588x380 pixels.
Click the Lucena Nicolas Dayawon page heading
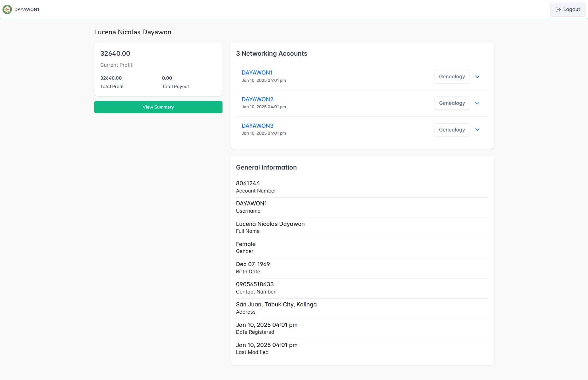pyautogui.click(x=132, y=32)
